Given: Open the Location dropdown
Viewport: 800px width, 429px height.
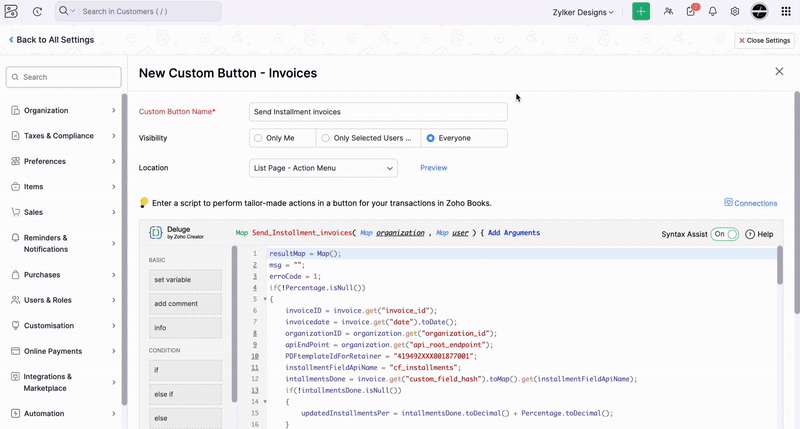Looking at the screenshot, I should tap(323, 168).
